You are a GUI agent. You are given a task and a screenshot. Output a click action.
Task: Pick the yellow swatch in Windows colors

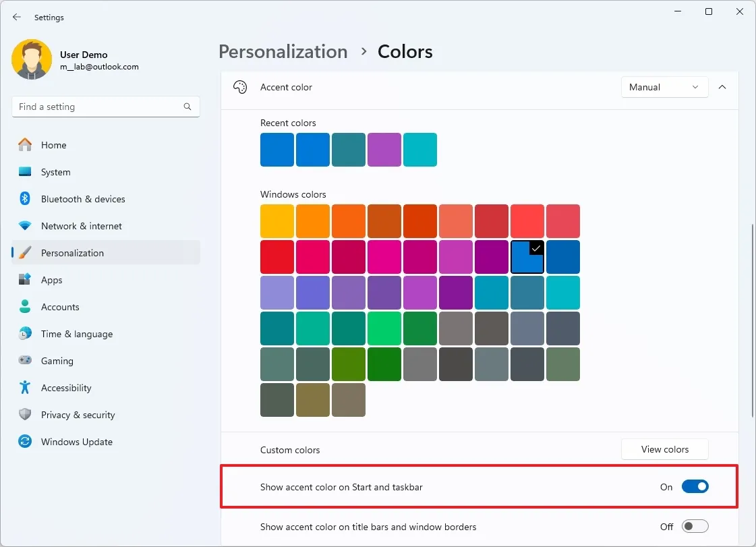point(277,221)
